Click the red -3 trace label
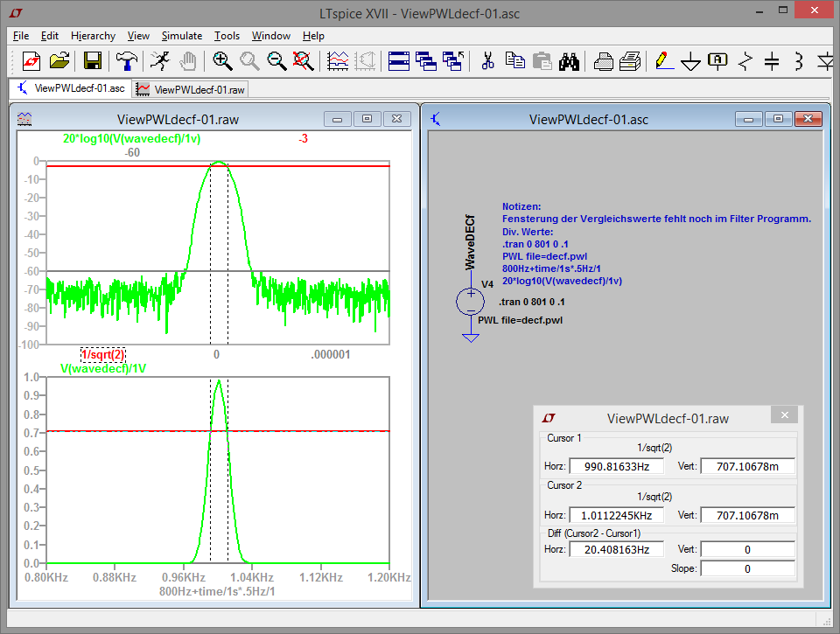 [x=304, y=139]
